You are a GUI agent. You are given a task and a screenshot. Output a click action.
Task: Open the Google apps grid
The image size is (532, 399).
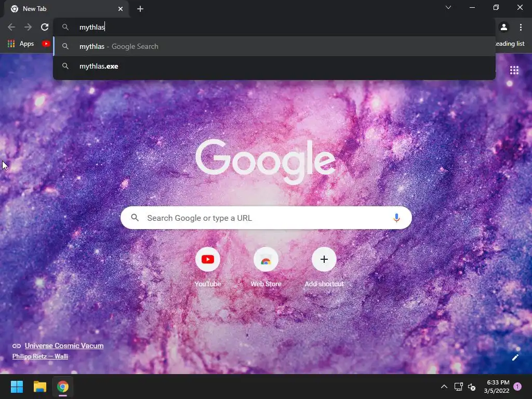click(514, 70)
